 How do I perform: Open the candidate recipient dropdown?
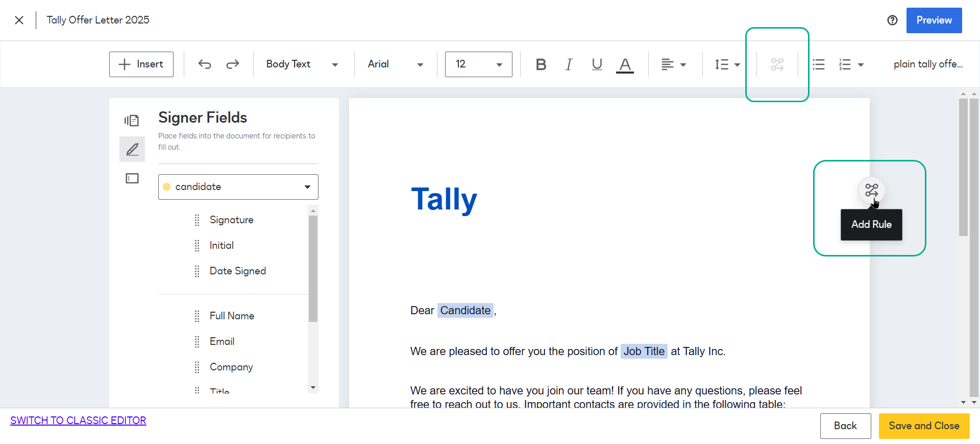point(238,187)
